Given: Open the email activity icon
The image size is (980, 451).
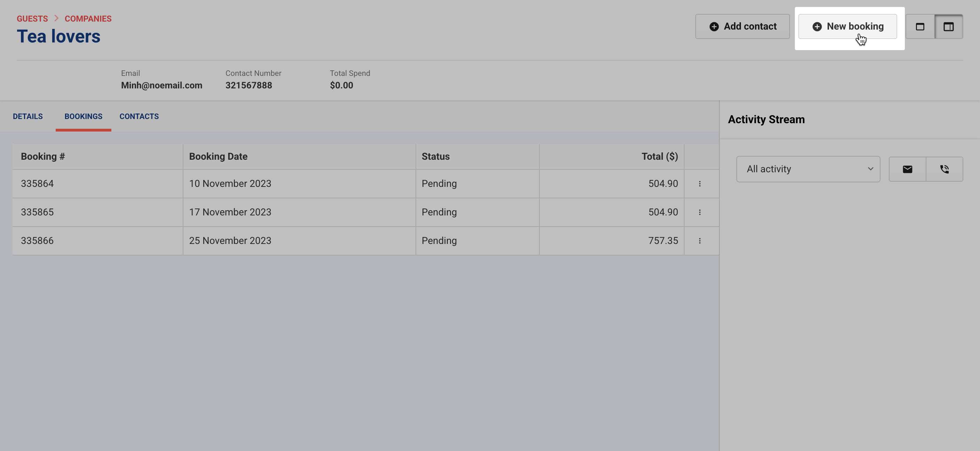Looking at the screenshot, I should click(x=907, y=169).
